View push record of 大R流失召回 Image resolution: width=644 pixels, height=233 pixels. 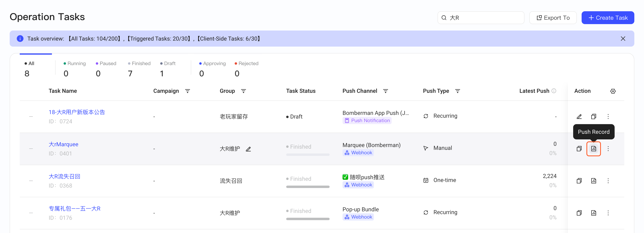coord(593,181)
